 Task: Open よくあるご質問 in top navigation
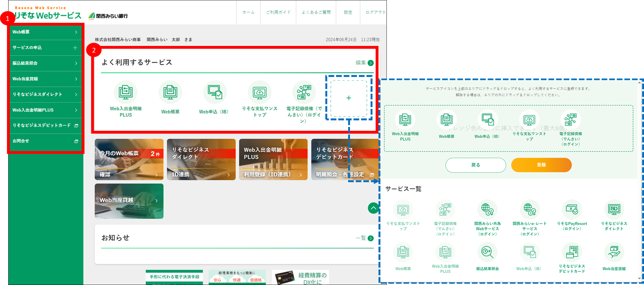click(x=316, y=12)
